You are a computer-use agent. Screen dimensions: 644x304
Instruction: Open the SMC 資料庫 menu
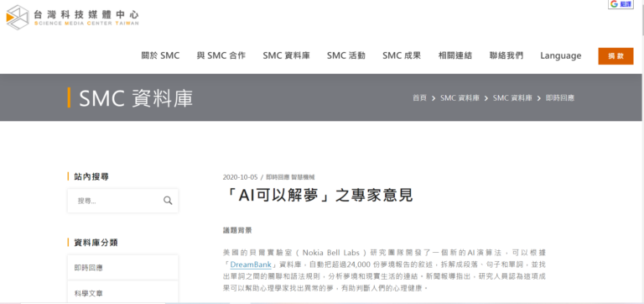(286, 55)
